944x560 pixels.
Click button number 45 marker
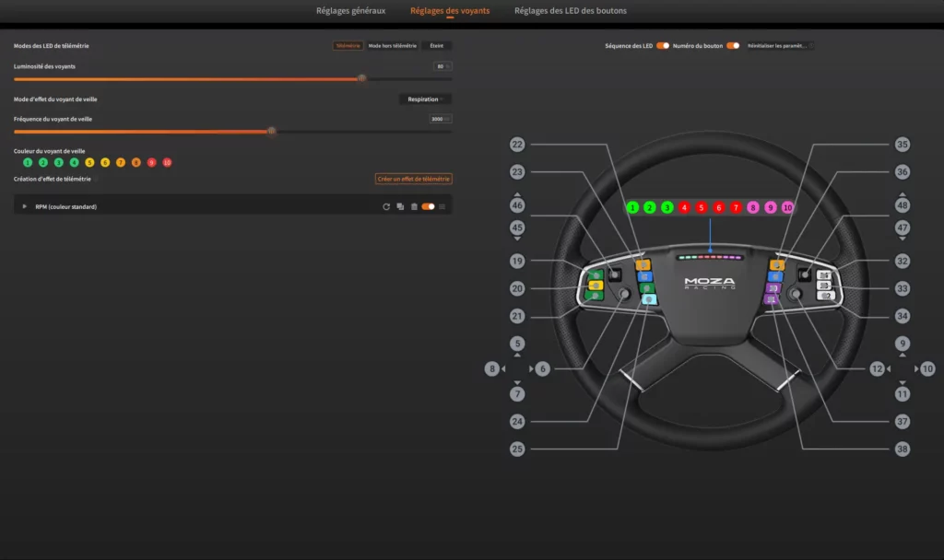pos(517,227)
